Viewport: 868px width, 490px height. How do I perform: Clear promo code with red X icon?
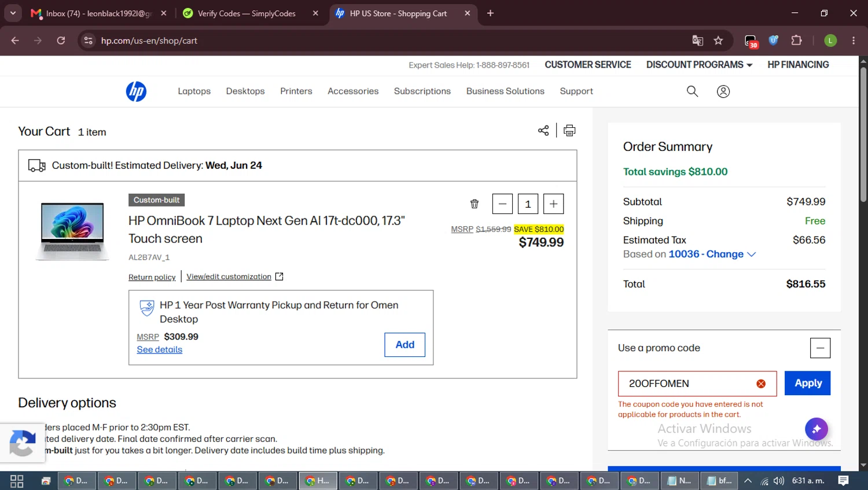[761, 384]
